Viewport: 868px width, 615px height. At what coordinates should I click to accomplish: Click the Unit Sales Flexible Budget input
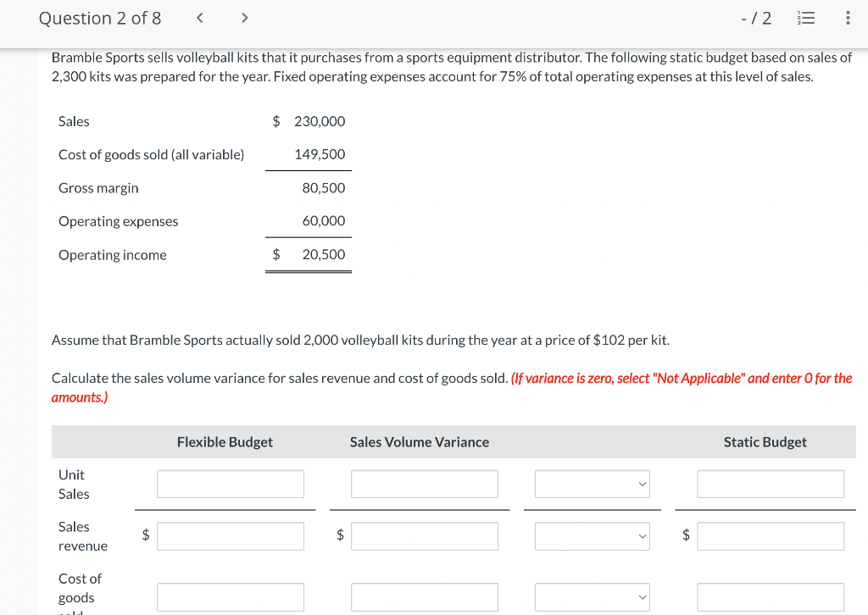coord(231,484)
